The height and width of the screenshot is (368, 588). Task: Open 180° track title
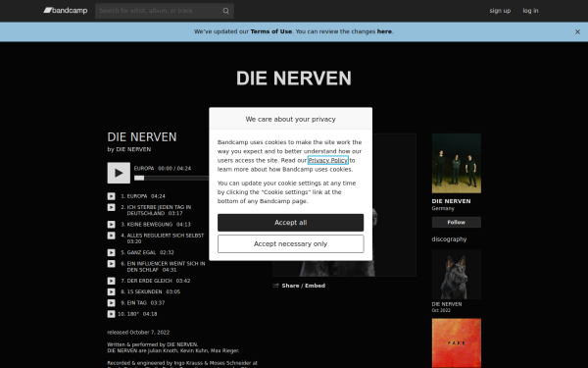(x=132, y=314)
